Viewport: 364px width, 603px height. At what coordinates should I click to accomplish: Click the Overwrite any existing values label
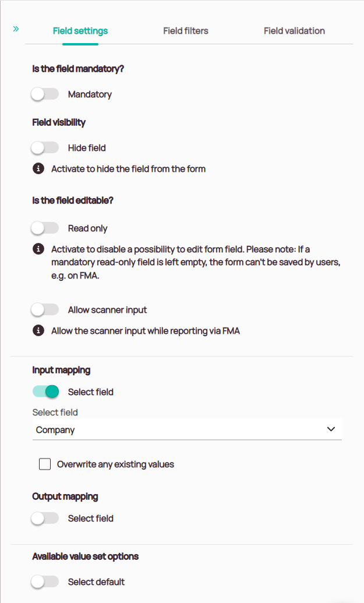(115, 464)
